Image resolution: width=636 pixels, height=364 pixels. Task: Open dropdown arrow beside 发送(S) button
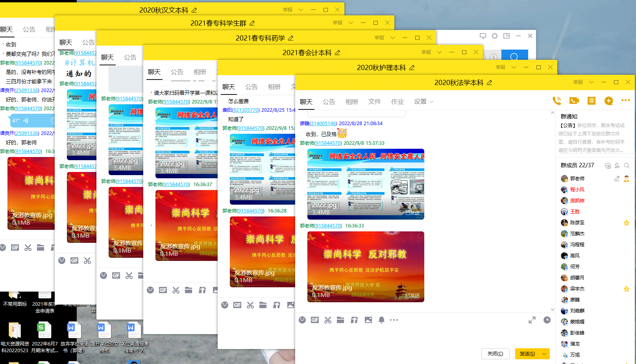544,354
